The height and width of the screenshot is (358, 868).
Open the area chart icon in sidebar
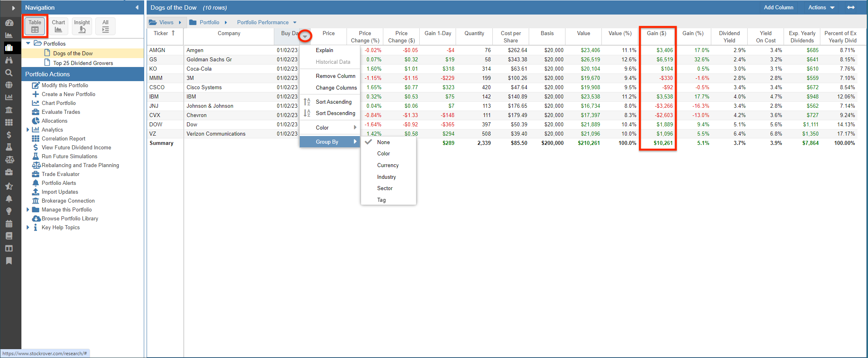9,36
